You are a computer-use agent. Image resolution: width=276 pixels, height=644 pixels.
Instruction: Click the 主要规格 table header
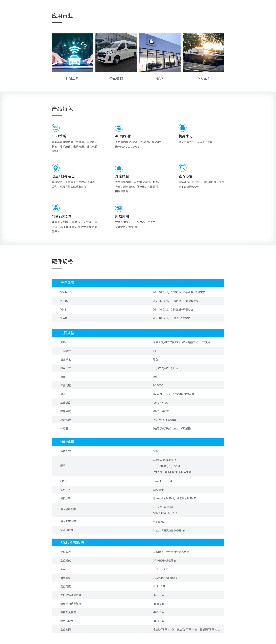click(138, 333)
